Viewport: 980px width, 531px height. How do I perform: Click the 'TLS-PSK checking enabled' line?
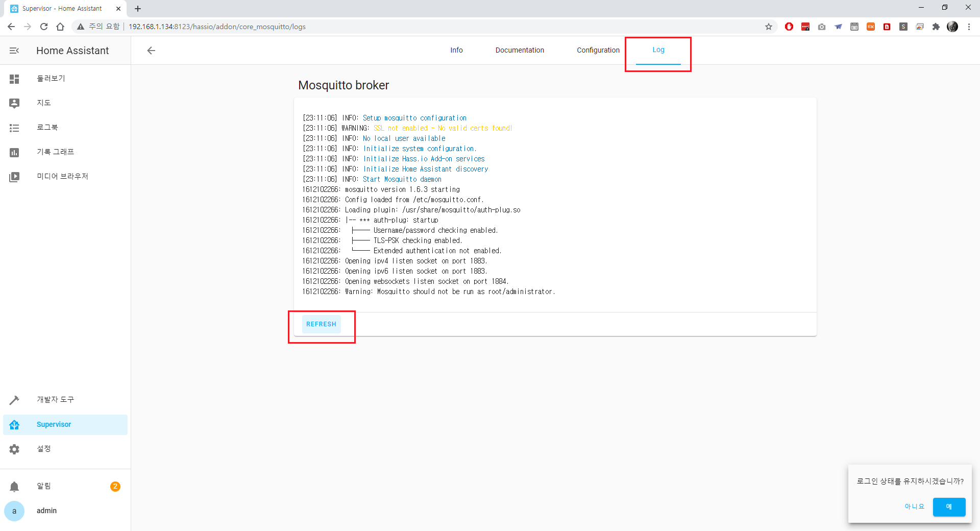tap(382, 240)
